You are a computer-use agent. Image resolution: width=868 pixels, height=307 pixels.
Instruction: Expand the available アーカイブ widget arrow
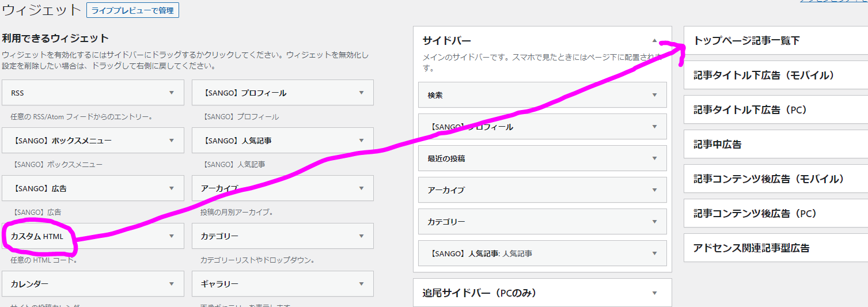(361, 188)
